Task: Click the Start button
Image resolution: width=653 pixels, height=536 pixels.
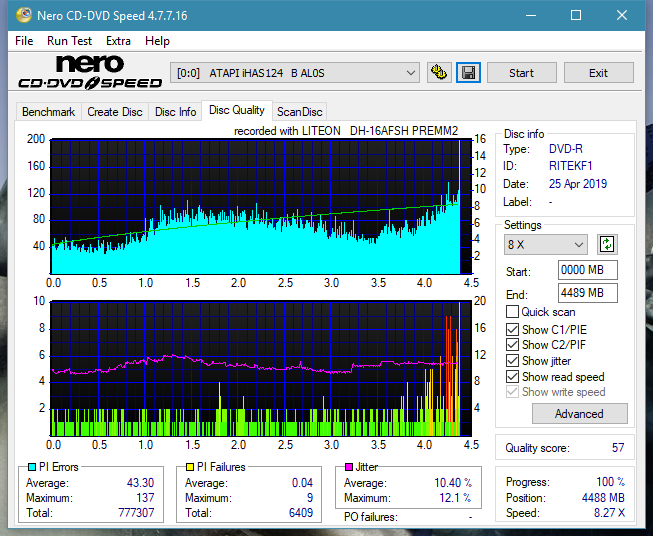Action: [x=521, y=73]
